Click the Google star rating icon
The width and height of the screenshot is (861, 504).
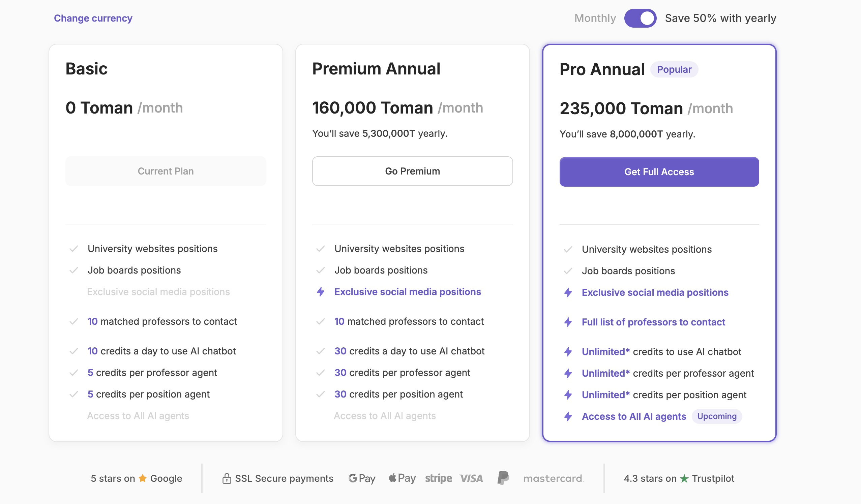click(143, 478)
